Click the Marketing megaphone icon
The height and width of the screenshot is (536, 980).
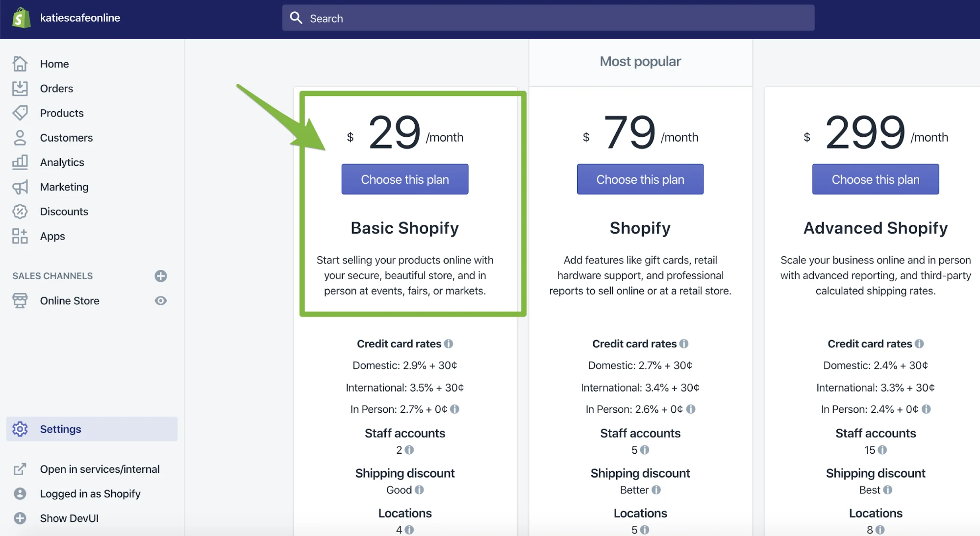tap(20, 187)
